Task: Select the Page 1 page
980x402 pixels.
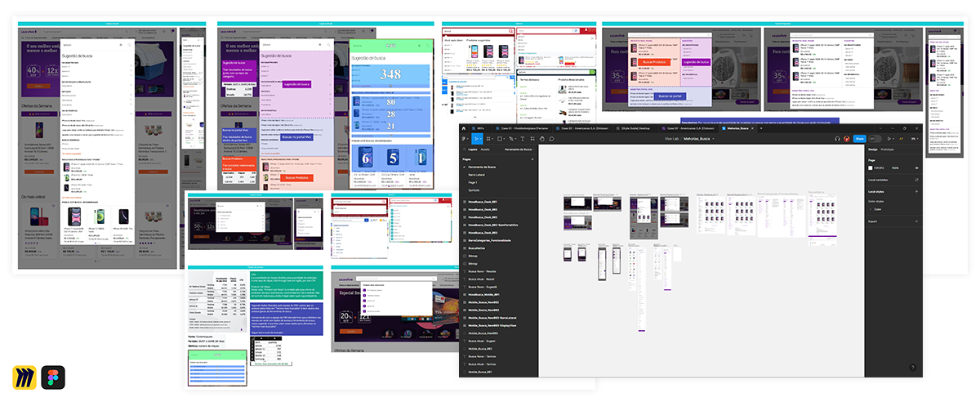Action: [x=472, y=183]
